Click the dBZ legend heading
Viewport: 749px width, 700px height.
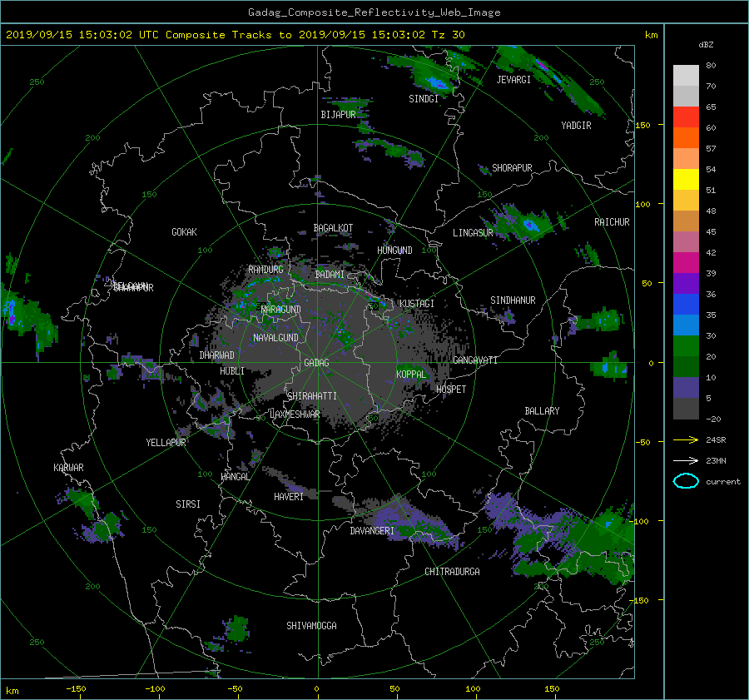(x=706, y=44)
